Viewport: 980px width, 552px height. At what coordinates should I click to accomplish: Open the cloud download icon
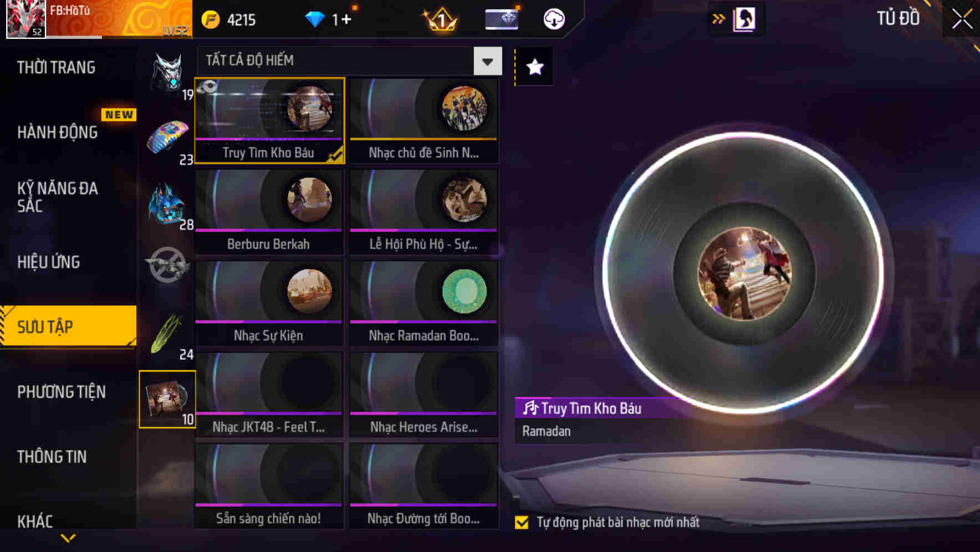pyautogui.click(x=553, y=19)
